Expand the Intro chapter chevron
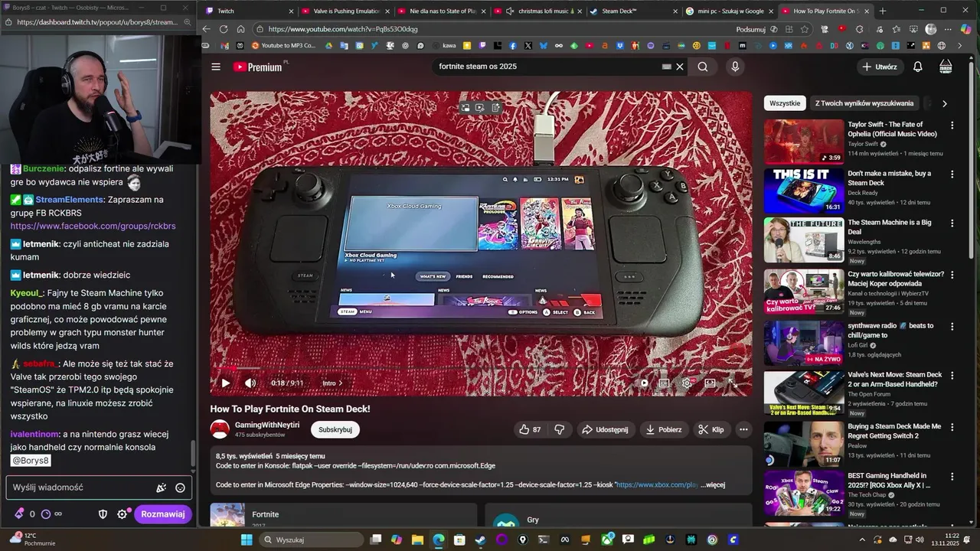 340,383
